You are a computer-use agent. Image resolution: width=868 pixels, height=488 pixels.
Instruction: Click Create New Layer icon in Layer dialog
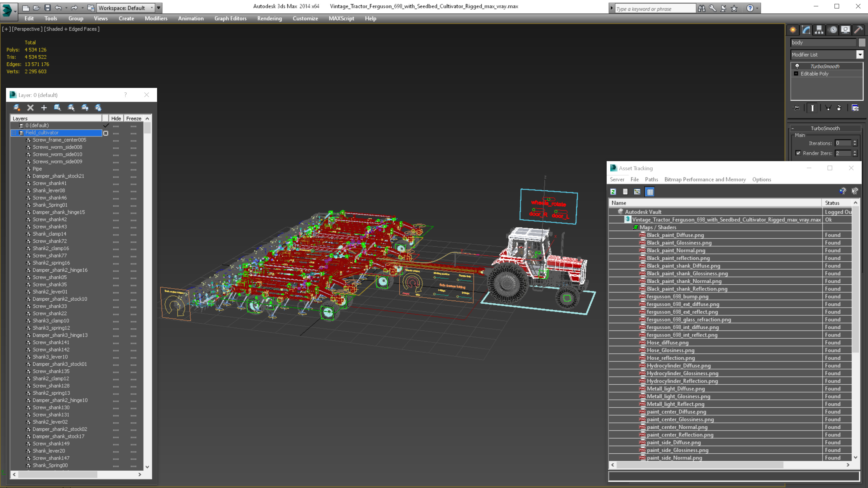17,108
